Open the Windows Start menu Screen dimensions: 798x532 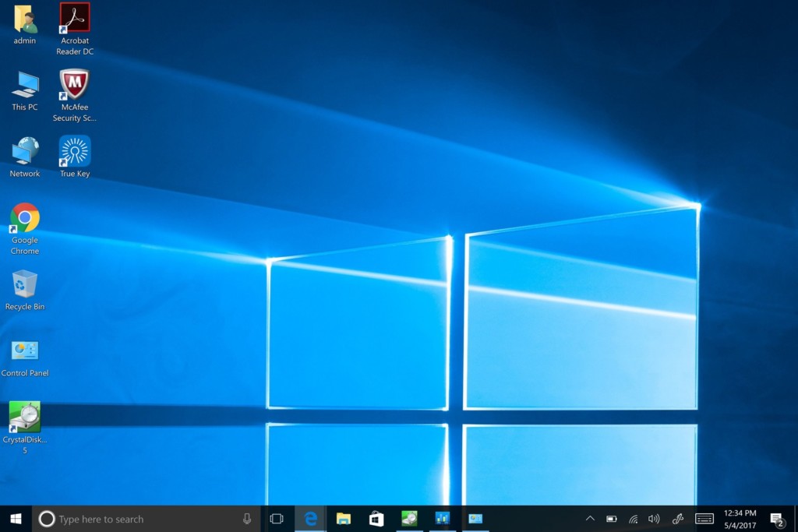coord(16,519)
